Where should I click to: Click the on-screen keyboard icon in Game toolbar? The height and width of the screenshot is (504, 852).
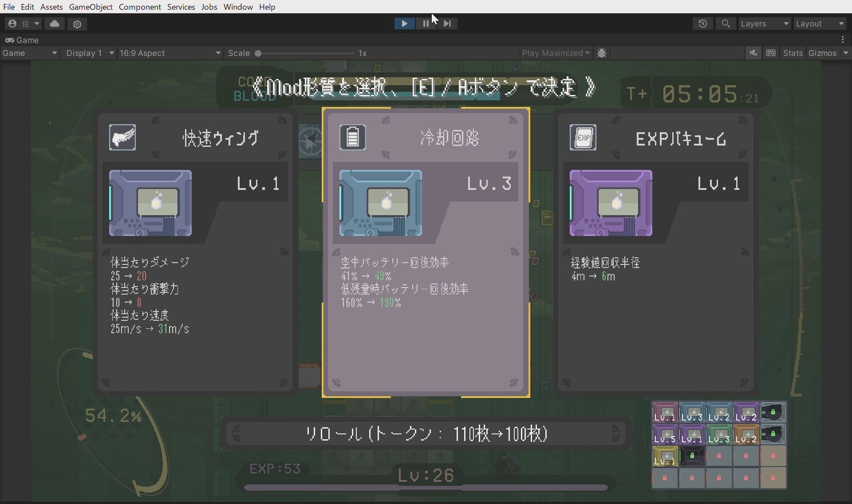(771, 53)
